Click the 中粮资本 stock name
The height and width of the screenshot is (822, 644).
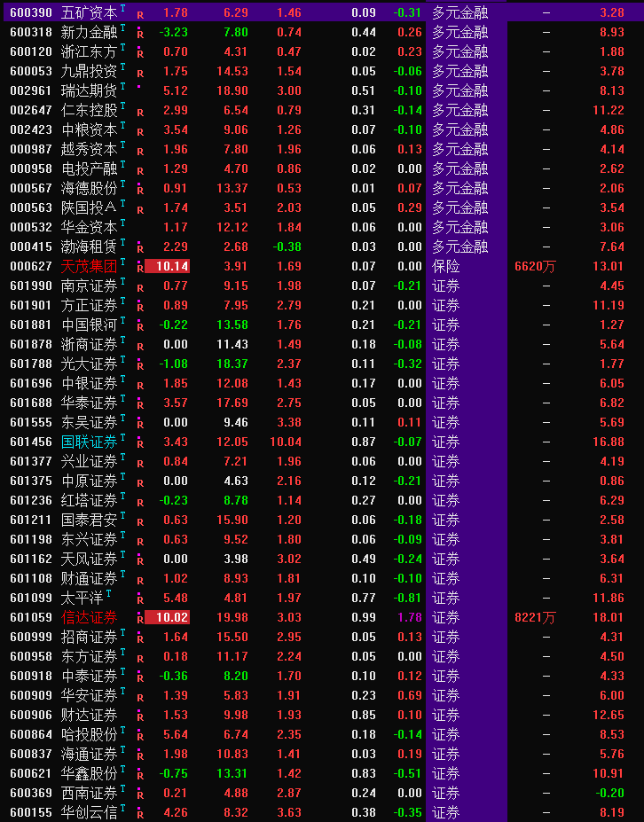[89, 130]
